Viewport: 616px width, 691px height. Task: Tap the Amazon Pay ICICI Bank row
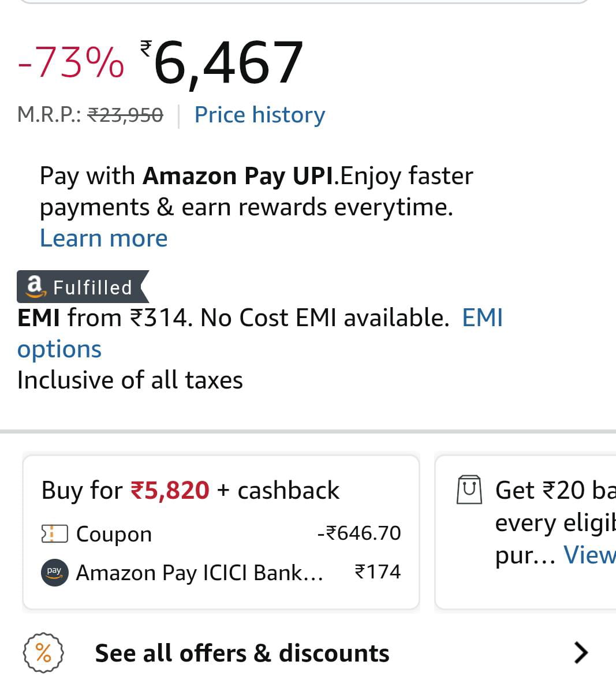click(x=221, y=572)
